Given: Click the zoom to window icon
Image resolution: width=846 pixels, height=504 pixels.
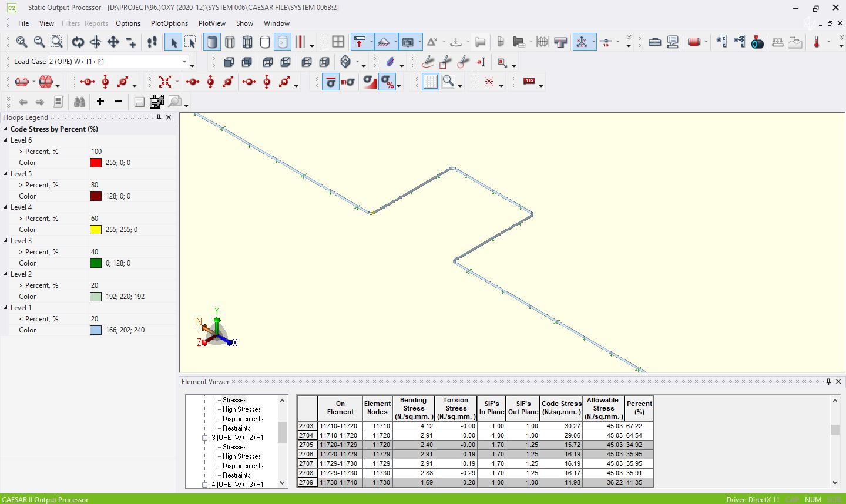Looking at the screenshot, I should 56,42.
